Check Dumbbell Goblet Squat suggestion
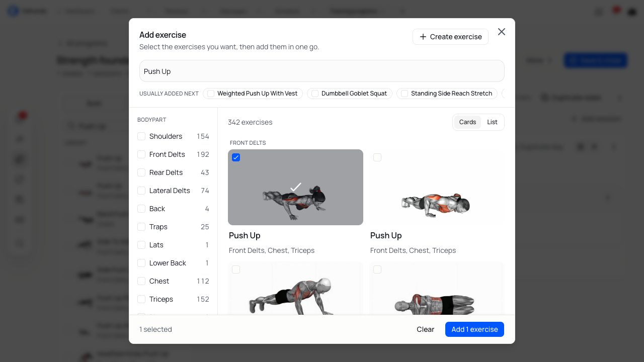 click(x=315, y=94)
